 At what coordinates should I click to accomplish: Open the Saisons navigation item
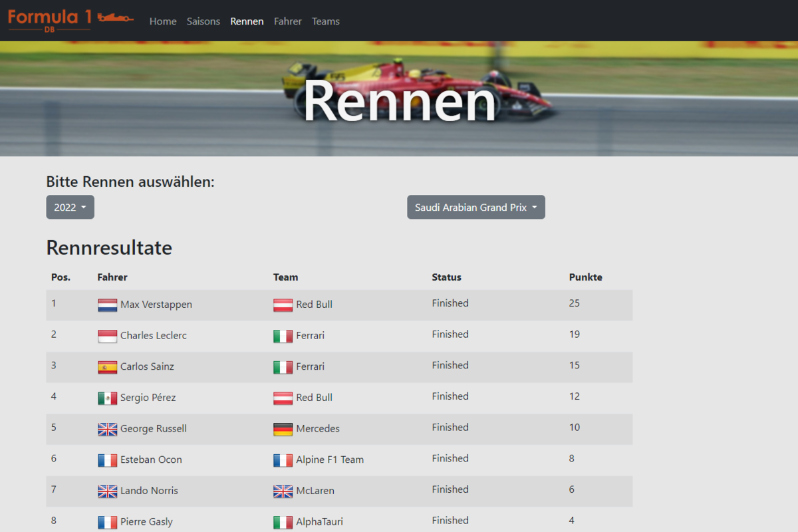coord(203,21)
